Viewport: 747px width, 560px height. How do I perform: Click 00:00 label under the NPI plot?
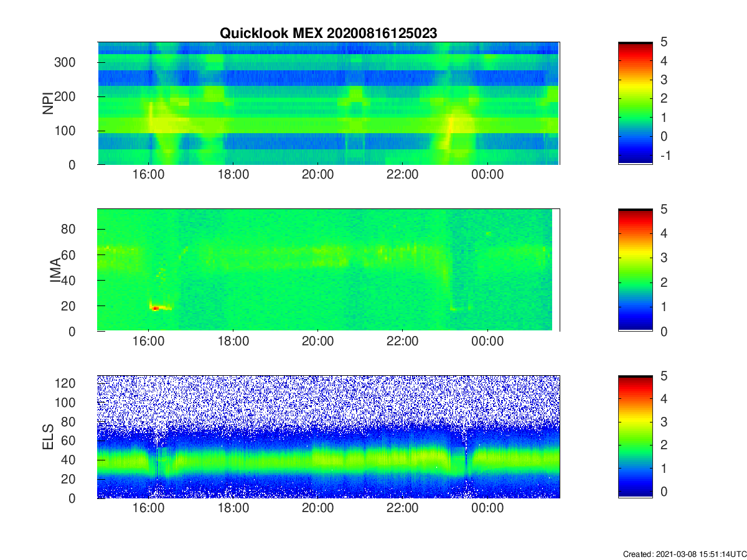click(487, 175)
